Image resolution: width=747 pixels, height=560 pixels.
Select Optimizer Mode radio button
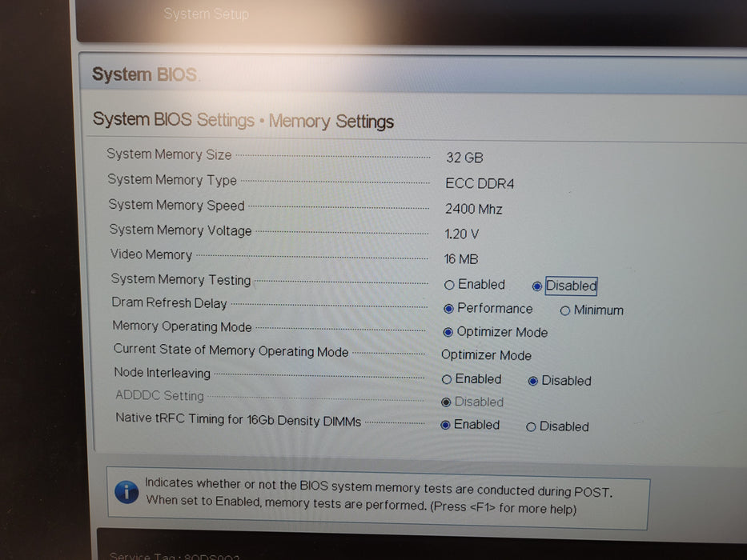448,332
